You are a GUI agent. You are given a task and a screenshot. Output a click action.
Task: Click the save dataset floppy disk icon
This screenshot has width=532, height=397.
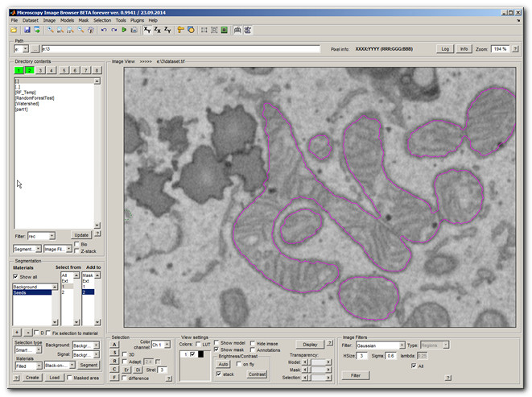coord(27,30)
